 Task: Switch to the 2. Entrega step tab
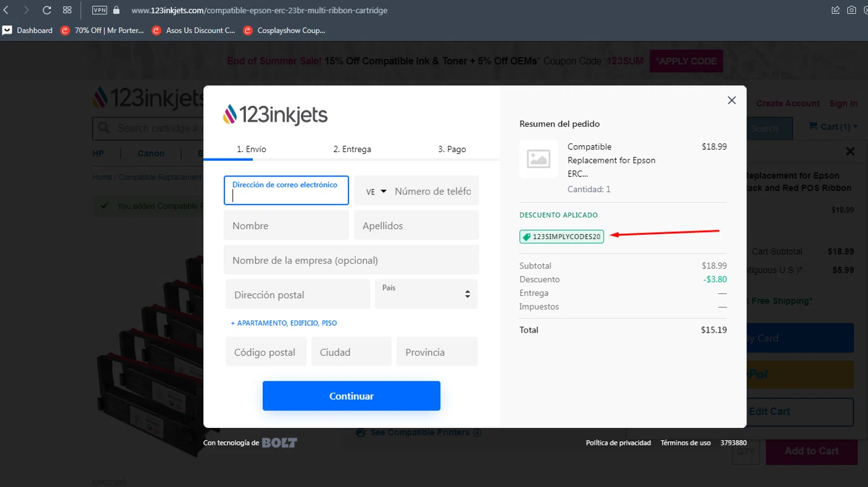point(352,149)
